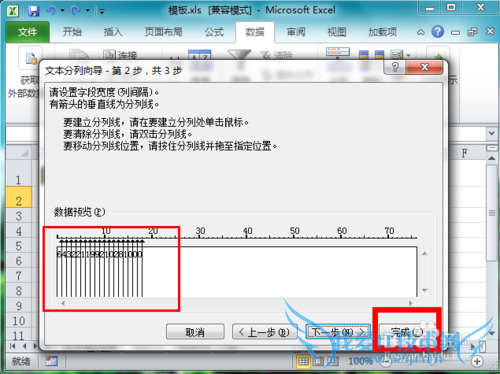Jump to first sheet tab navigation arrow
The width and height of the screenshot is (500, 374).
[12, 346]
